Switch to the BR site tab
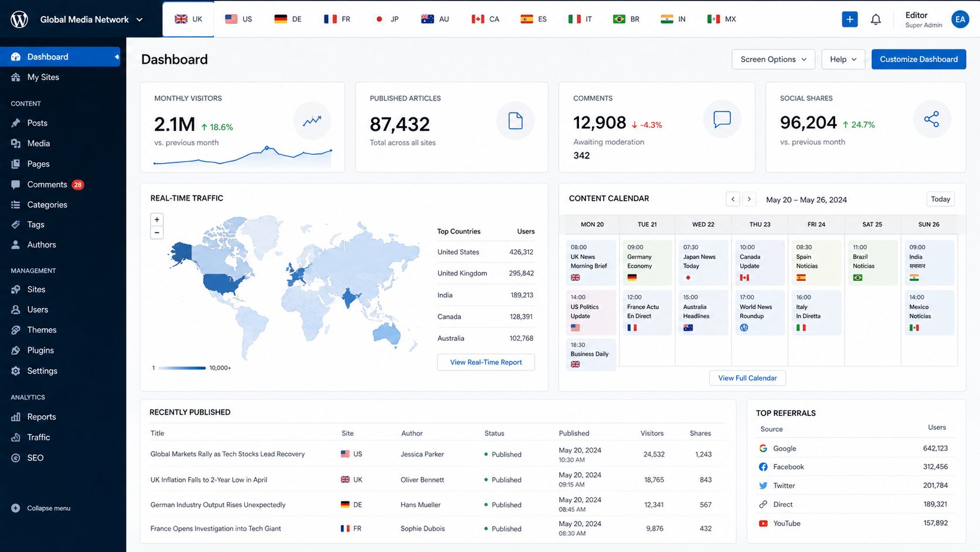The height and width of the screenshot is (552, 980). pyautogui.click(x=626, y=19)
